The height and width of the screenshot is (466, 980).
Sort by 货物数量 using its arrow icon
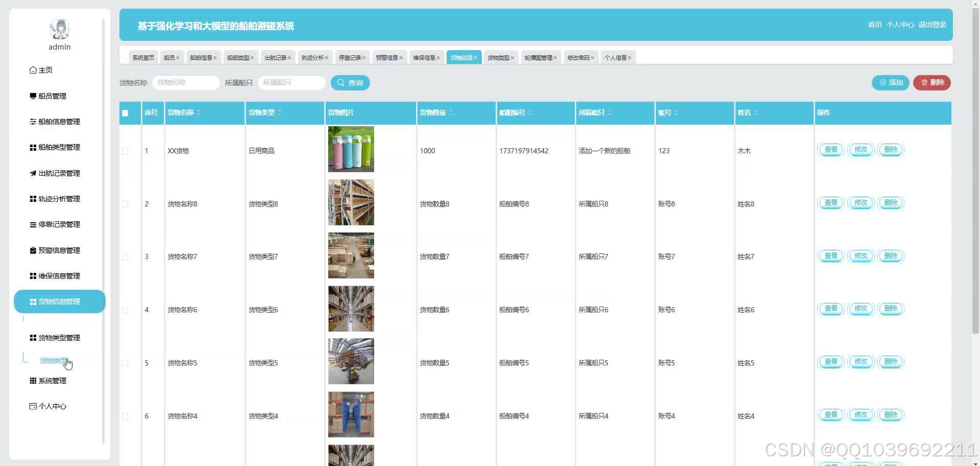[x=451, y=112]
